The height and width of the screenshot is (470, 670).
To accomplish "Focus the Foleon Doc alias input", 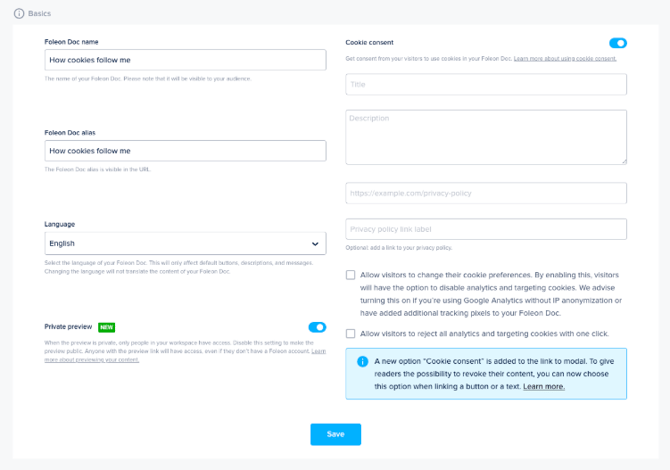I will click(185, 151).
